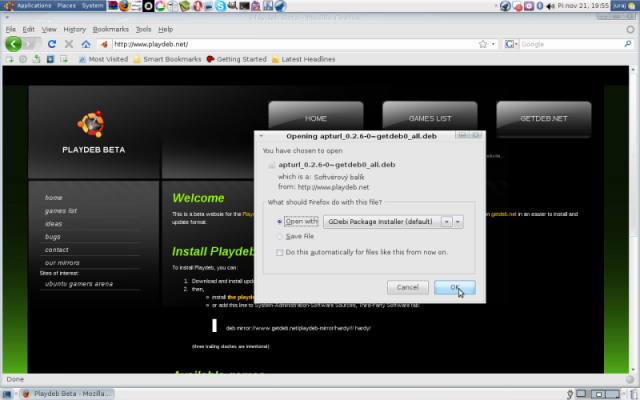Screen dimensions: 640x400
Task: Select the Open with radio button
Action: 280,222
